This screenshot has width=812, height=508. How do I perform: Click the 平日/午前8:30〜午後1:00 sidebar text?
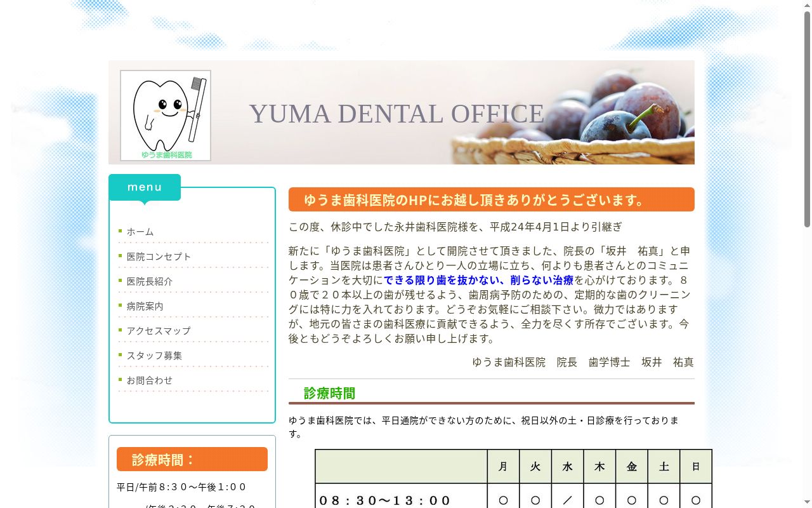(181, 487)
